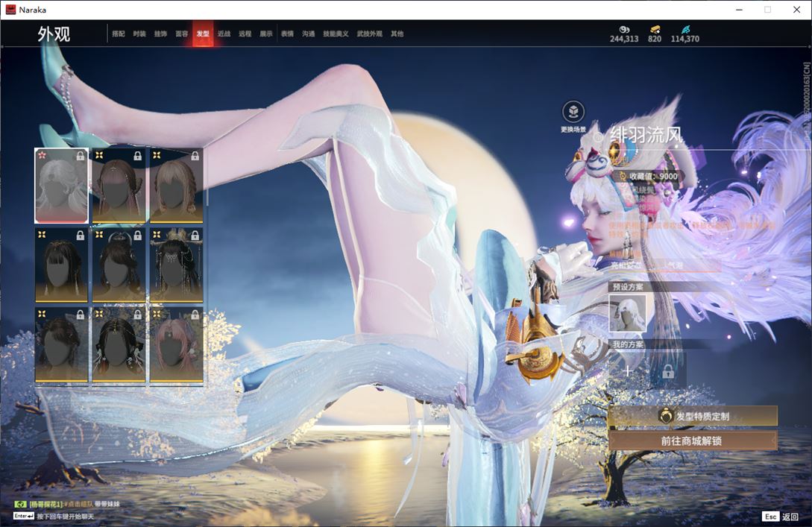The height and width of the screenshot is (527, 812).
Task: Minimize the Naraka window
Action: pos(739,10)
